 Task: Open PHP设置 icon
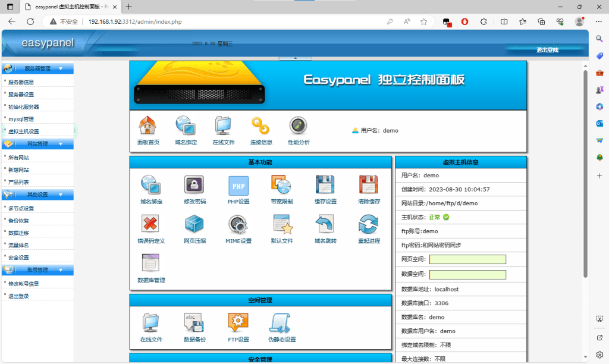coord(238,186)
